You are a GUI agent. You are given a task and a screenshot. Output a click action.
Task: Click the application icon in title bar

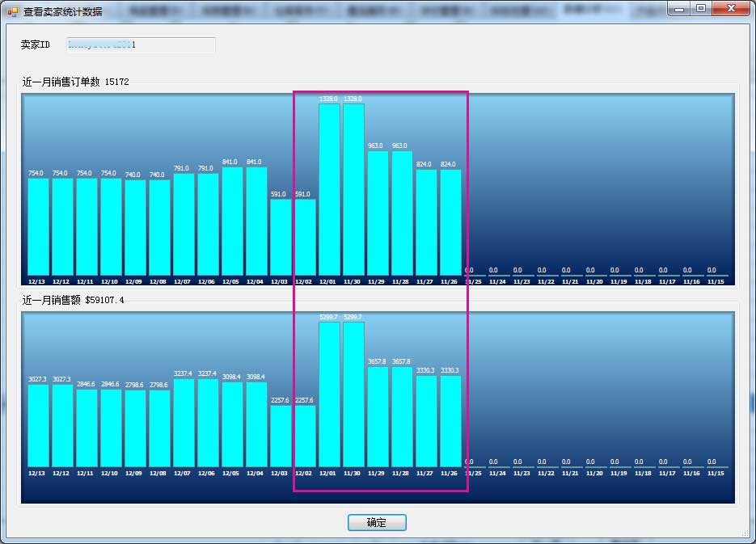click(12, 12)
